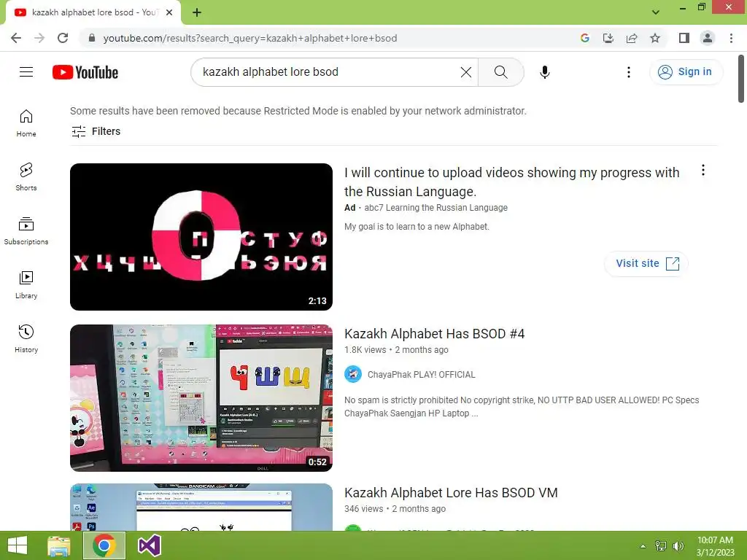Open Kazakh Alphabet Lore Has BSOD VM title
Viewport: 747px width, 560px height.
tap(451, 493)
